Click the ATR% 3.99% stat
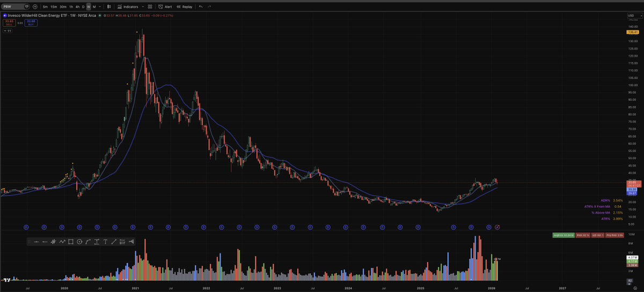This screenshot has height=292, width=644. 612,219
